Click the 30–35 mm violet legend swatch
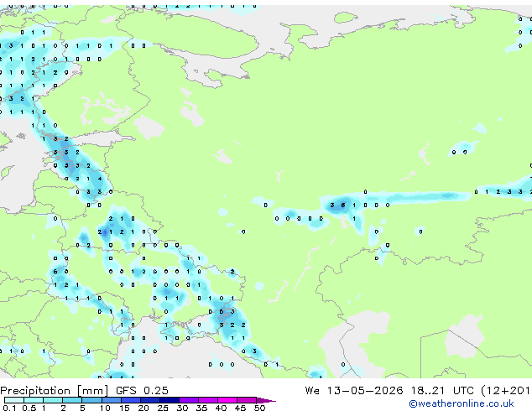Screen dimensions: 532x411 click(189, 400)
